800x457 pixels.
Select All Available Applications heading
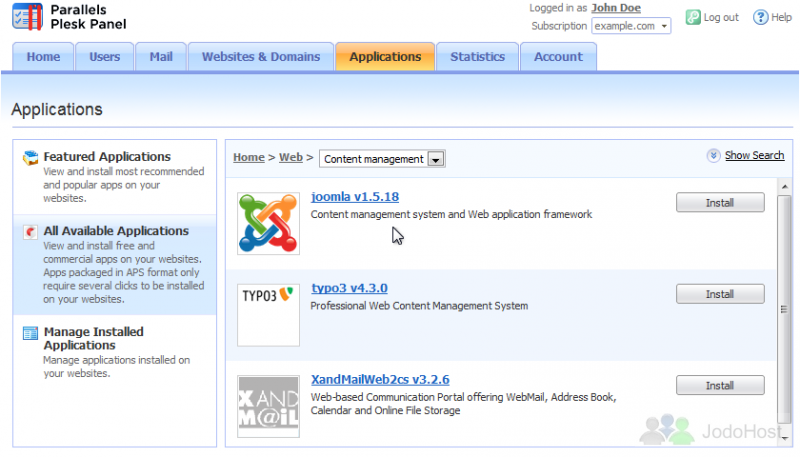pyautogui.click(x=116, y=231)
